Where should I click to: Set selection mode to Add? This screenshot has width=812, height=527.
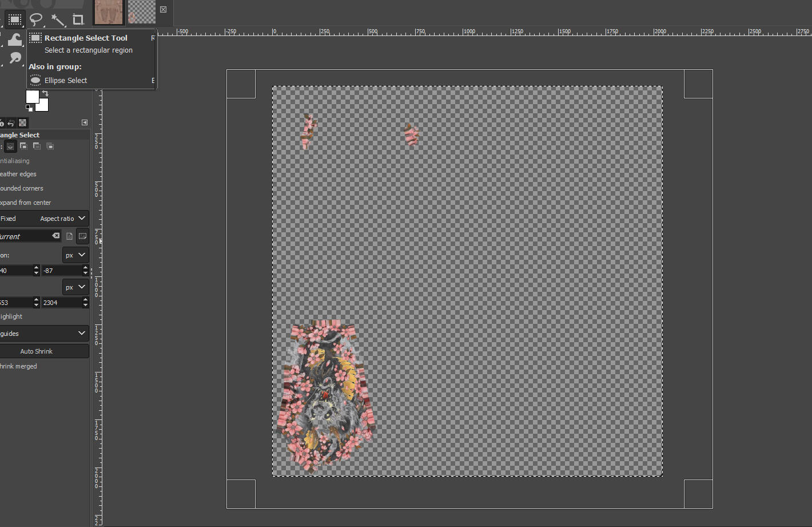click(x=23, y=146)
